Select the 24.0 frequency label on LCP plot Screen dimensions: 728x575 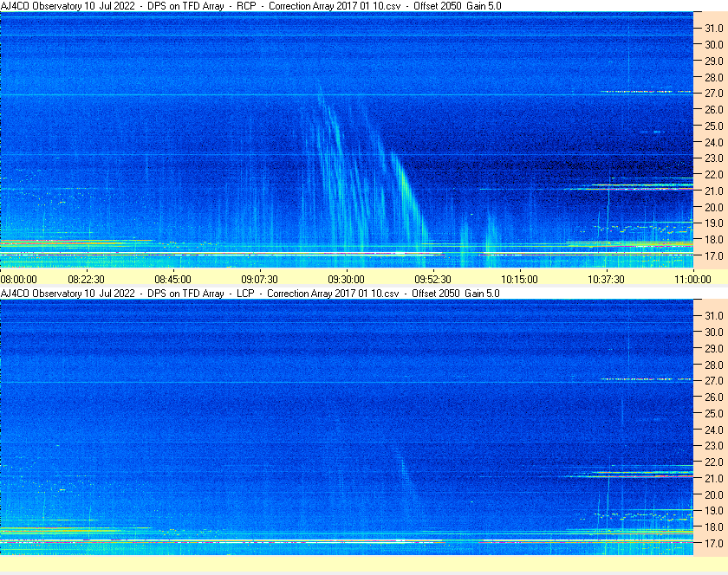[714, 430]
